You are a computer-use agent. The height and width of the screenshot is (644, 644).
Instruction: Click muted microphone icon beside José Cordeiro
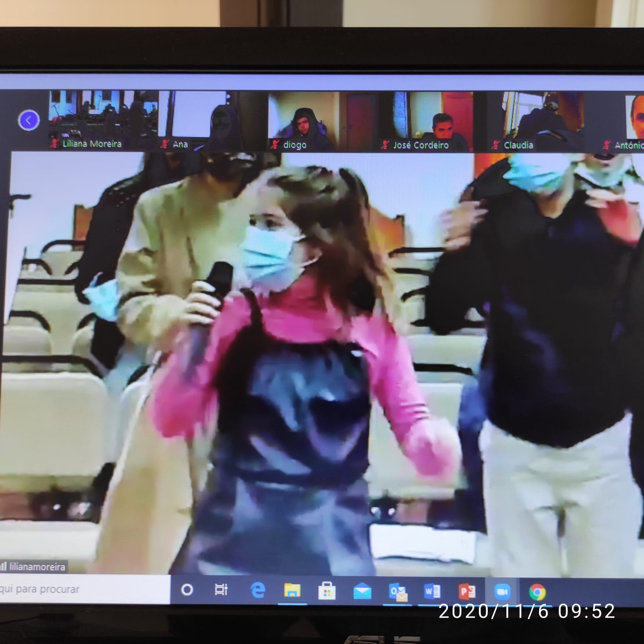click(385, 145)
